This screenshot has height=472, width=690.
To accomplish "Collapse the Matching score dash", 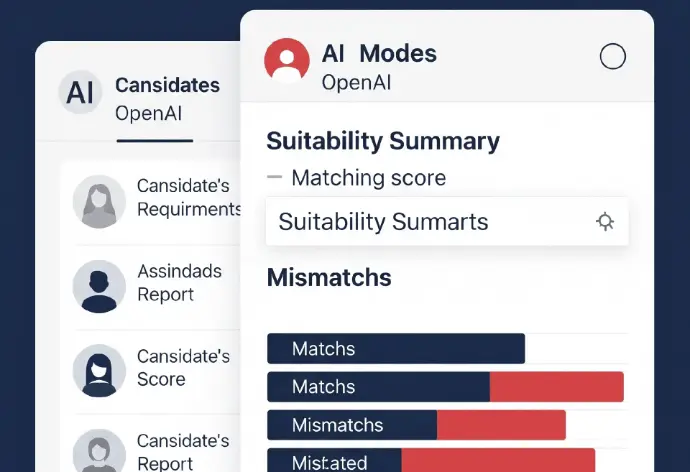I will coord(275,178).
